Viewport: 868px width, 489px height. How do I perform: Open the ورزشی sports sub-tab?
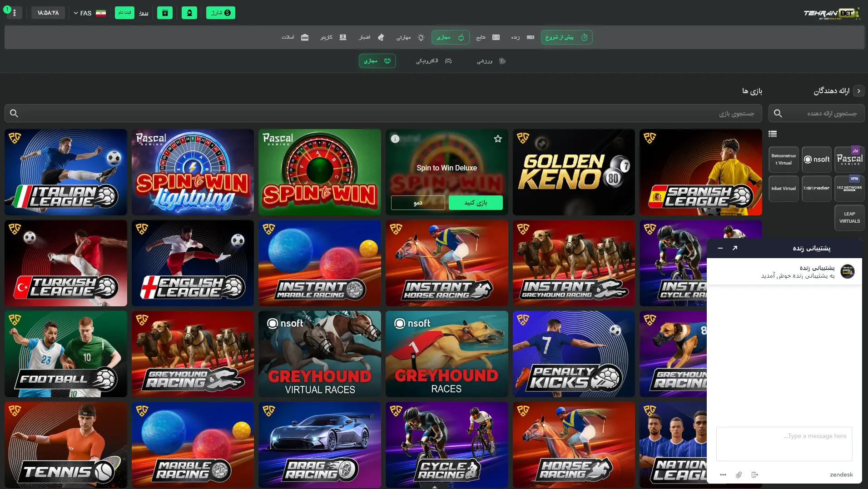[x=491, y=61]
